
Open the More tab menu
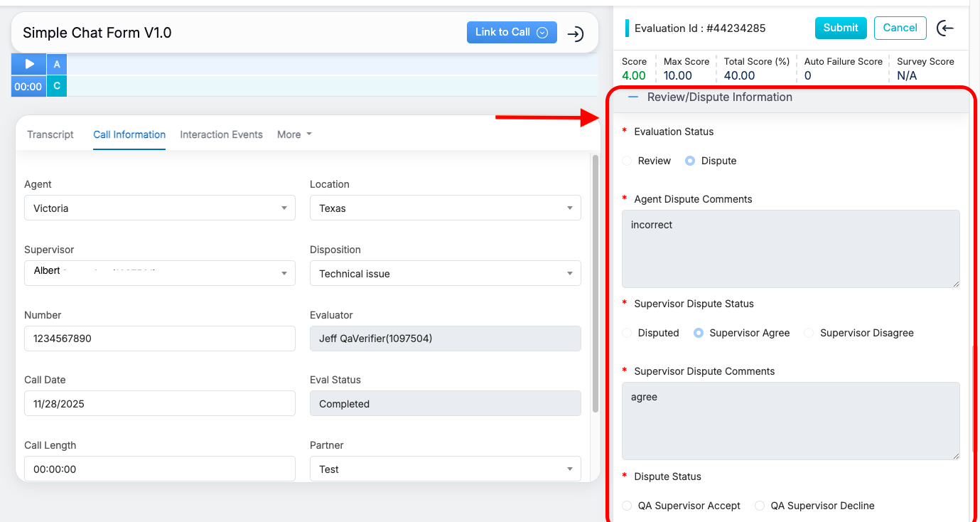click(x=294, y=134)
